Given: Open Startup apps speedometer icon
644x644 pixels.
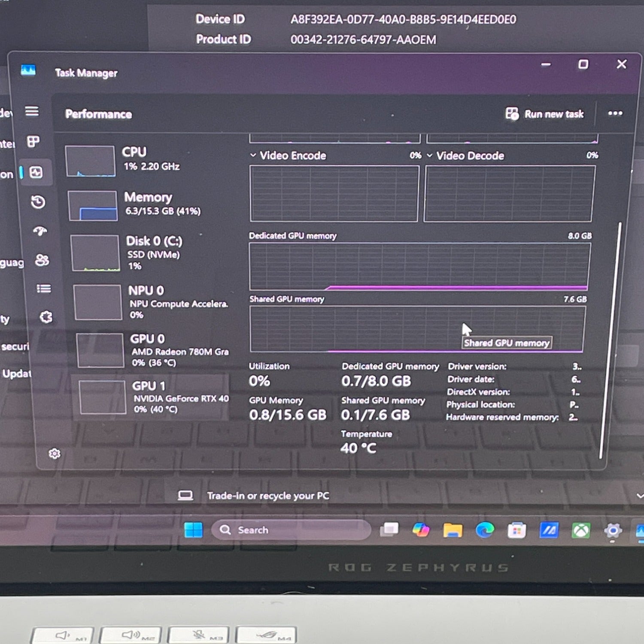Looking at the screenshot, I should point(40,231).
